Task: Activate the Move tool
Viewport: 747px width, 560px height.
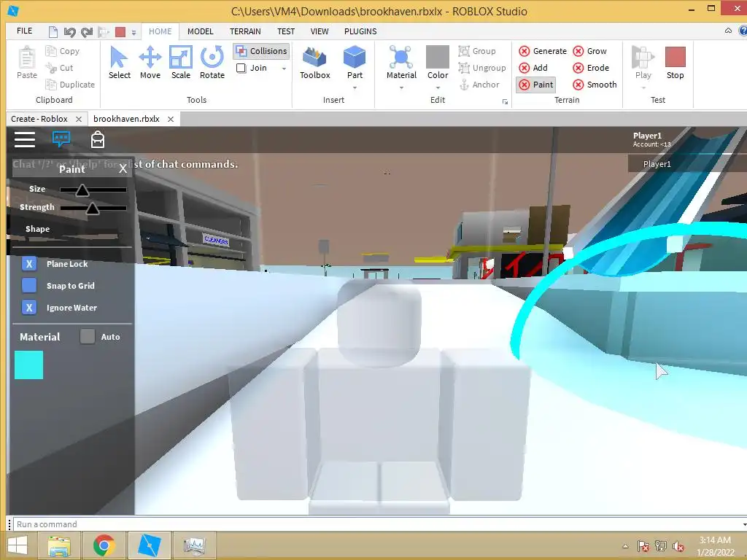Action: pos(150,63)
